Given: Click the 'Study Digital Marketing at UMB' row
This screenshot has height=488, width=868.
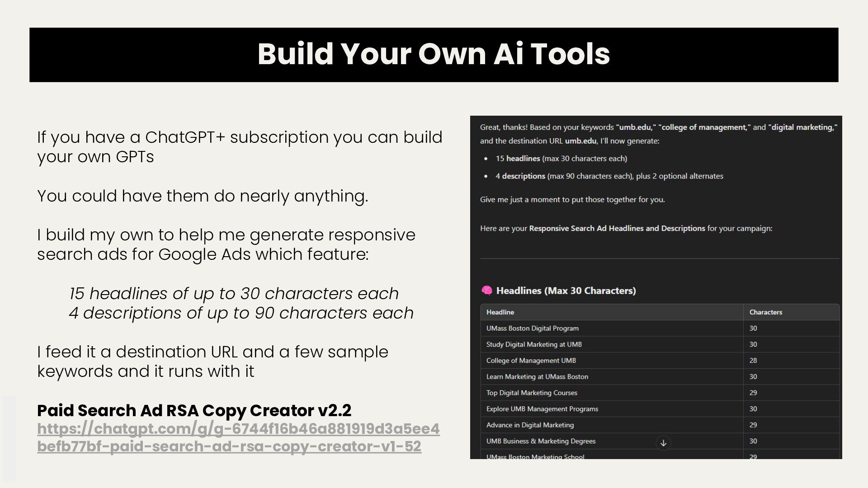Looking at the screenshot, I should pos(533,344).
